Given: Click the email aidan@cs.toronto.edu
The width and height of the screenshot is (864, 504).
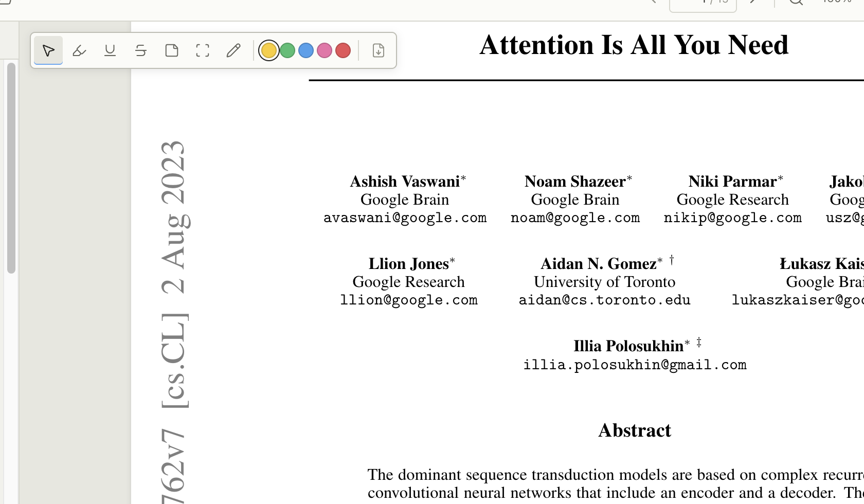Looking at the screenshot, I should click(604, 300).
